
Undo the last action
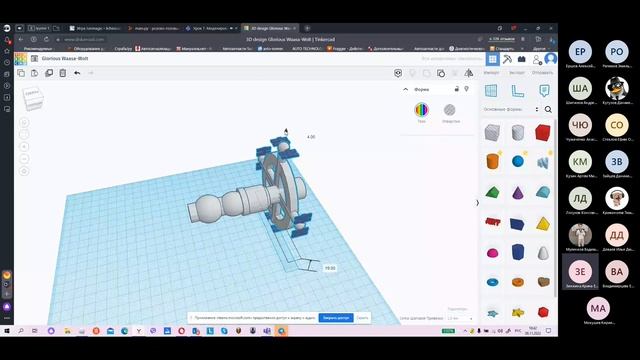point(77,73)
